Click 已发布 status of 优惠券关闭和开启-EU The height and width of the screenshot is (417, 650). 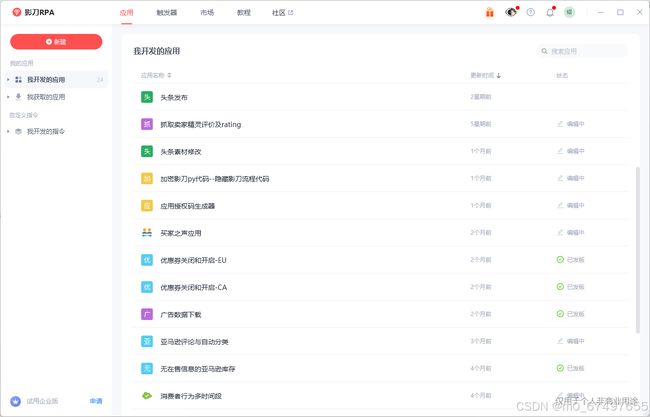pyautogui.click(x=570, y=259)
